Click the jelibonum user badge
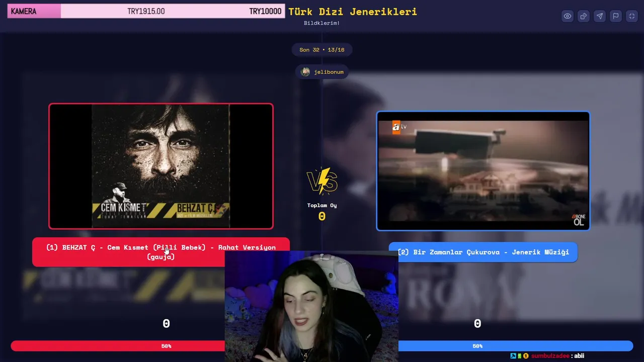 [x=322, y=72]
